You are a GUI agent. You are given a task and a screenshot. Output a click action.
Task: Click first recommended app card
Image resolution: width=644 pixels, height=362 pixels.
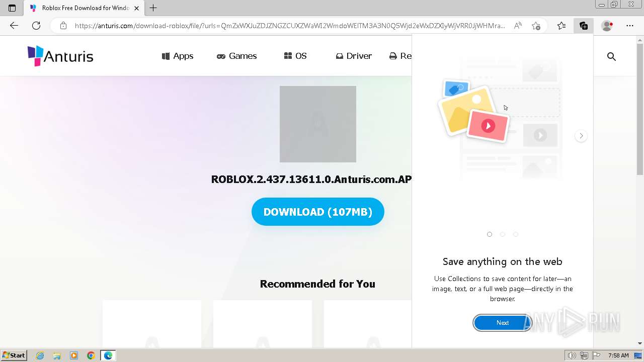[152, 324]
